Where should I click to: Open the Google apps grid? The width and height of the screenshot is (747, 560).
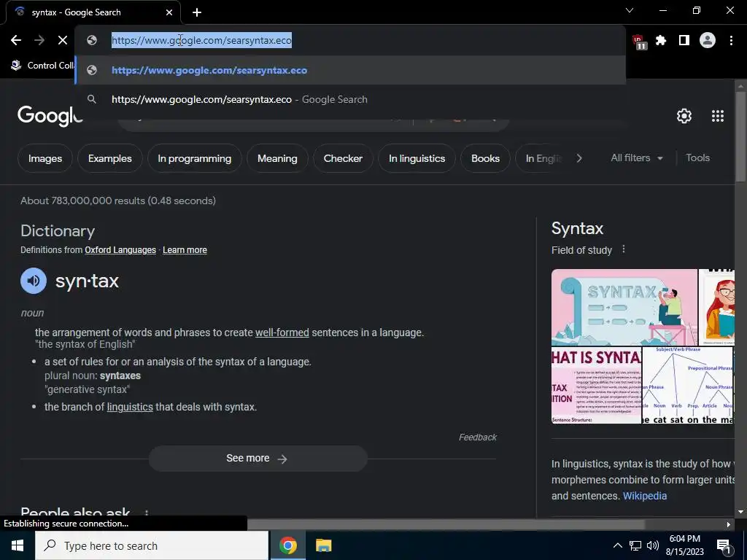tap(718, 116)
